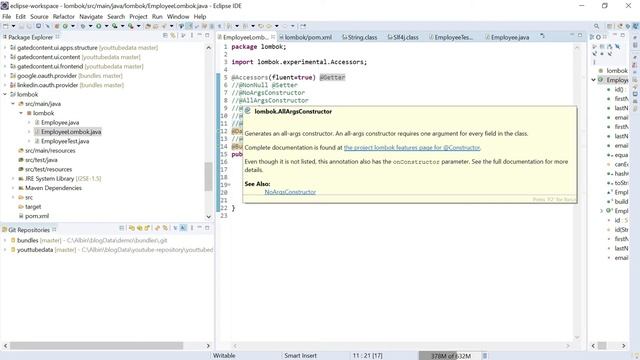Open the Source menu
The image size is (640, 360).
(x=39, y=16)
